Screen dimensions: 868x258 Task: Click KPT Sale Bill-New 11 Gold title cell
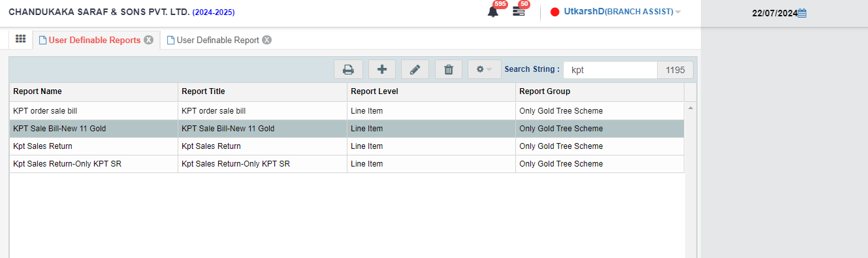[262, 129]
